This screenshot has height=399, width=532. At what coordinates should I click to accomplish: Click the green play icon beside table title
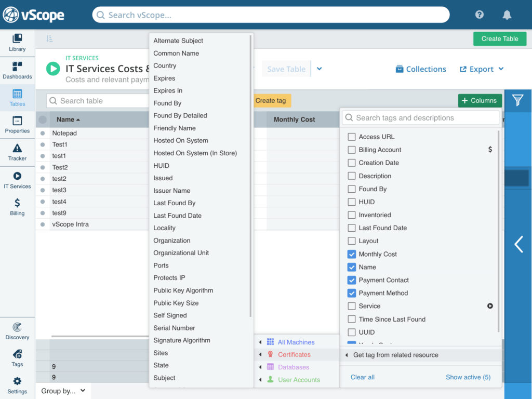click(53, 69)
